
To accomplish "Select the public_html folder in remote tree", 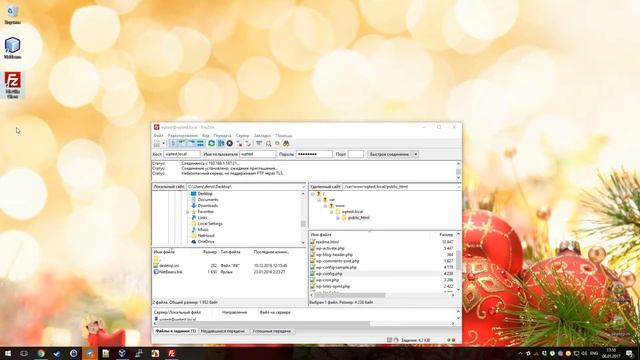I will click(x=358, y=218).
